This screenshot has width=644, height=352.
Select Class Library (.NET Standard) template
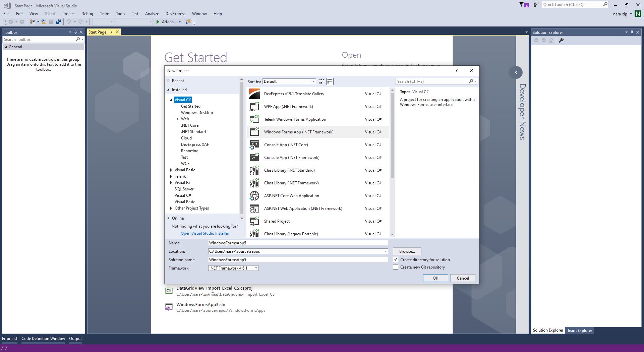pyautogui.click(x=318, y=170)
